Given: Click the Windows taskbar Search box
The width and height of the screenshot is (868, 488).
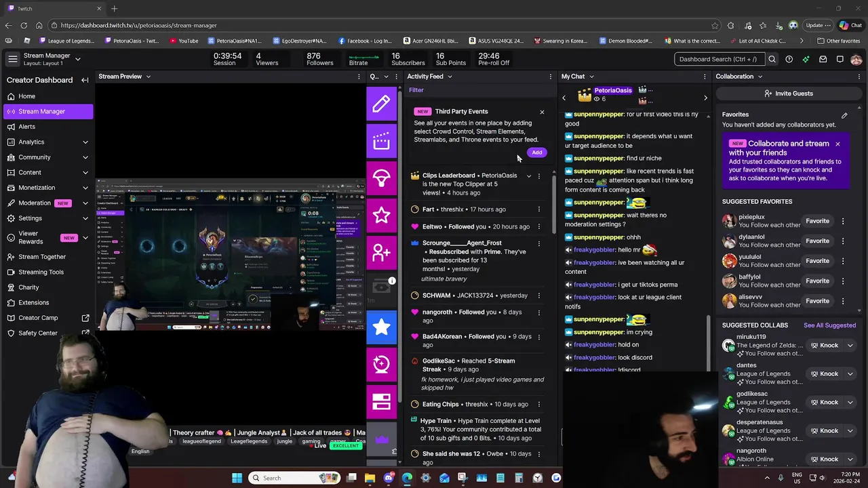Looking at the screenshot, I should pos(293,478).
